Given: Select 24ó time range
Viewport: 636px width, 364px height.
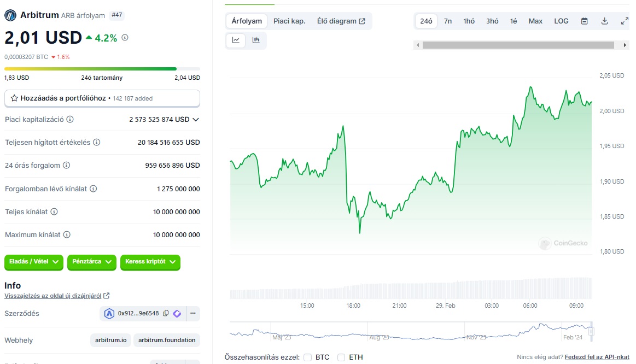Looking at the screenshot, I should 426,21.
